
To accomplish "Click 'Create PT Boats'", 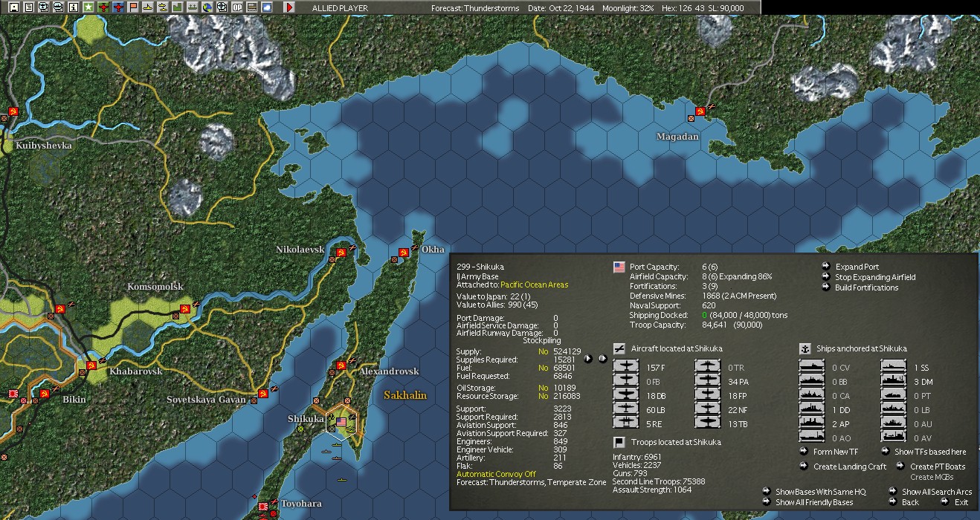I will tap(938, 467).
